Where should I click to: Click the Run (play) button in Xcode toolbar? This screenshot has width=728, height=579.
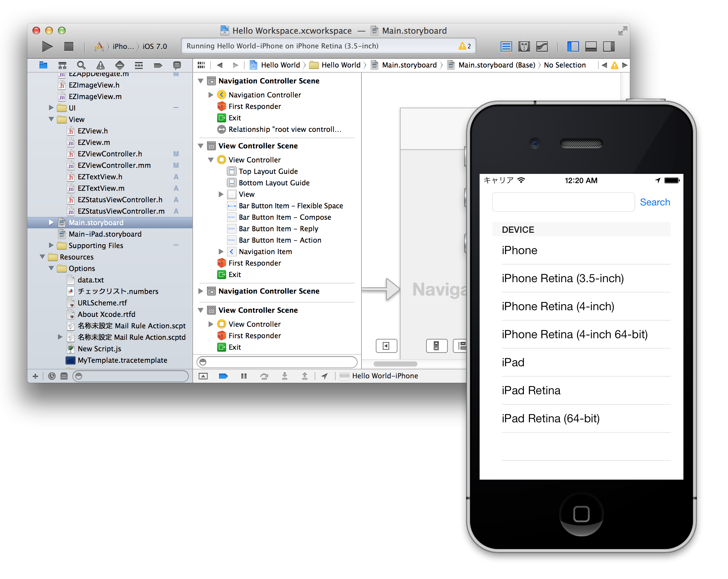[x=47, y=46]
